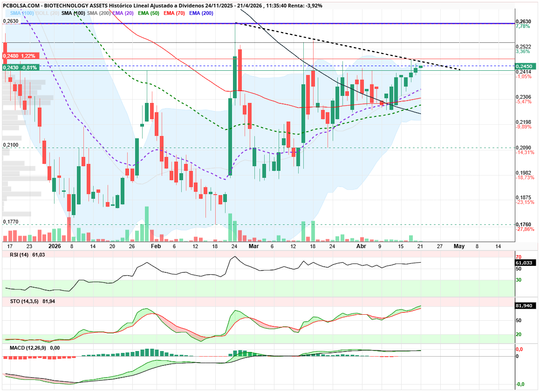
Task: Click the light-blue SMA (100) legend label
Action: click(21, 13)
